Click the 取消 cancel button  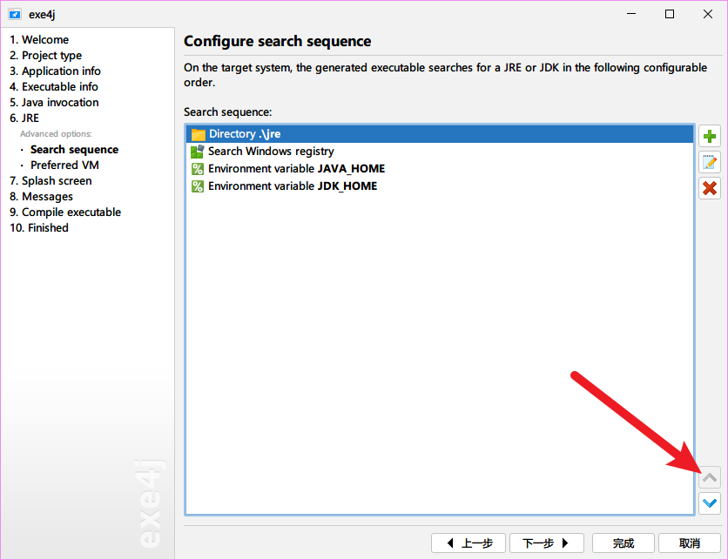tap(689, 543)
